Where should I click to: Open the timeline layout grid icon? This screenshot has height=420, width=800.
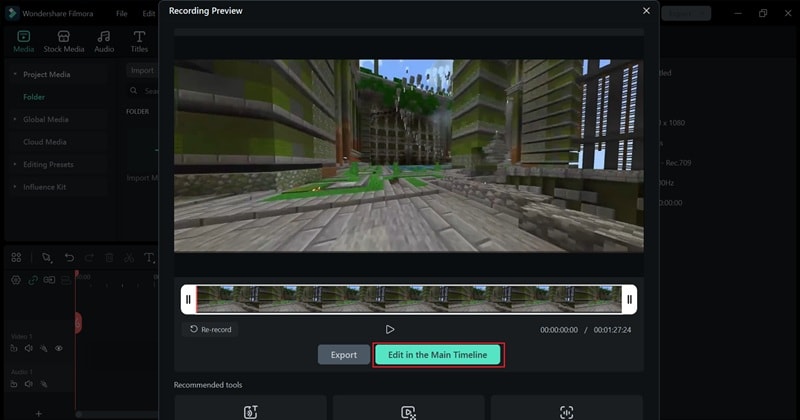click(x=16, y=257)
